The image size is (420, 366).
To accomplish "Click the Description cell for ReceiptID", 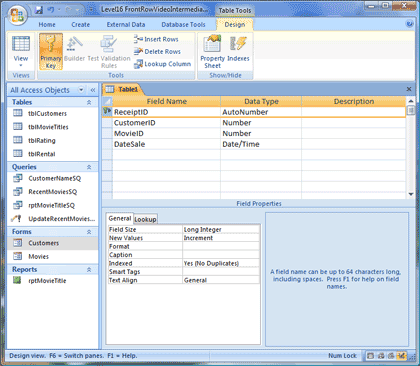I will [x=354, y=112].
